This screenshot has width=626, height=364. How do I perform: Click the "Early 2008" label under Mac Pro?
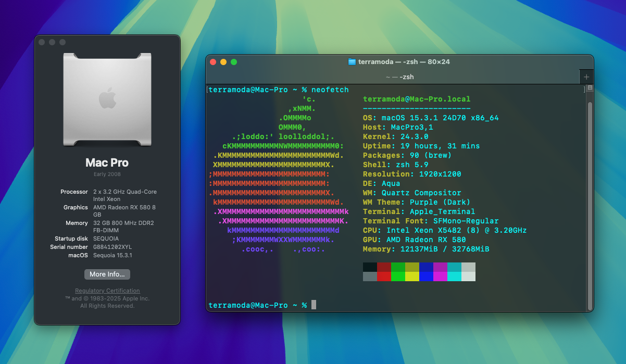point(107,174)
